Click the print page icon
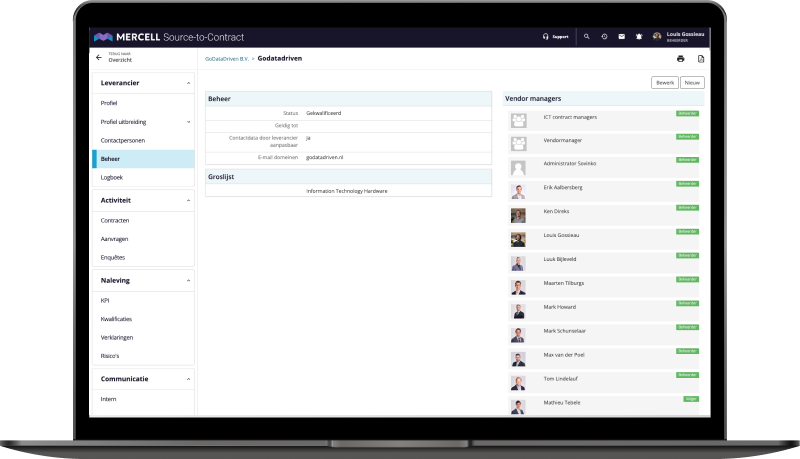Image resolution: width=800 pixels, height=459 pixels. [x=681, y=59]
